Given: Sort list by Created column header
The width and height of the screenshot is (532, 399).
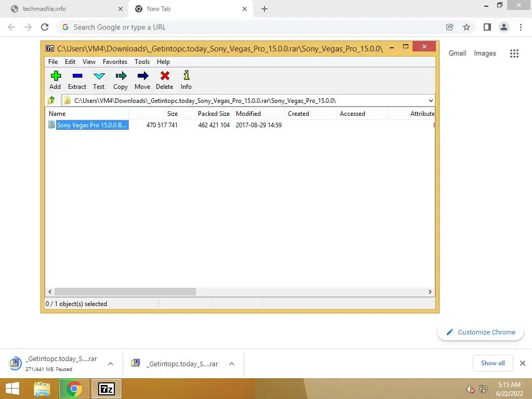Looking at the screenshot, I should pyautogui.click(x=310, y=114).
